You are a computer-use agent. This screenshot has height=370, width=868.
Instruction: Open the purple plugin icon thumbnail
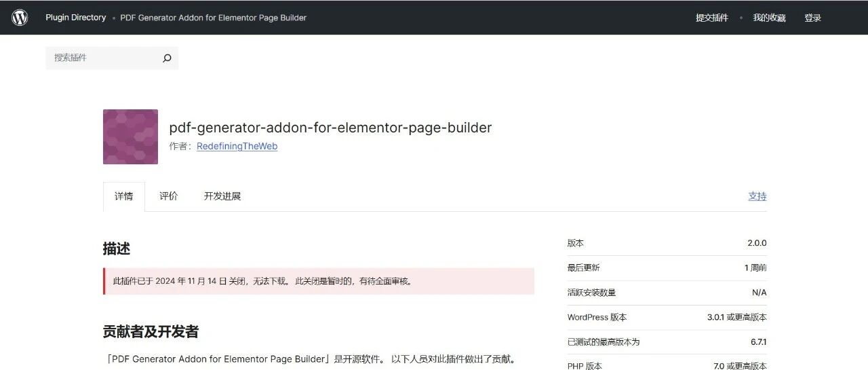click(x=130, y=136)
